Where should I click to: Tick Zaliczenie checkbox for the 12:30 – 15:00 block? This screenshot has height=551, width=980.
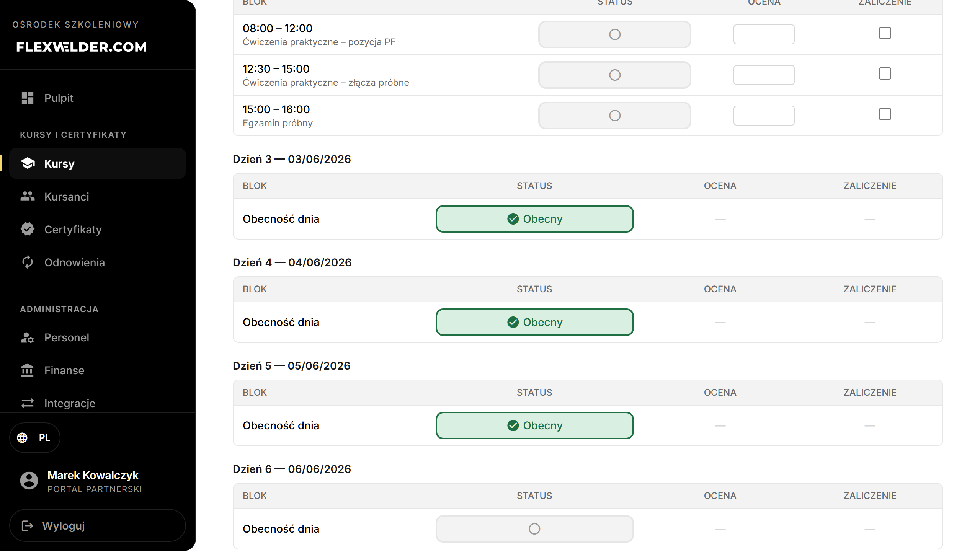pos(885,73)
